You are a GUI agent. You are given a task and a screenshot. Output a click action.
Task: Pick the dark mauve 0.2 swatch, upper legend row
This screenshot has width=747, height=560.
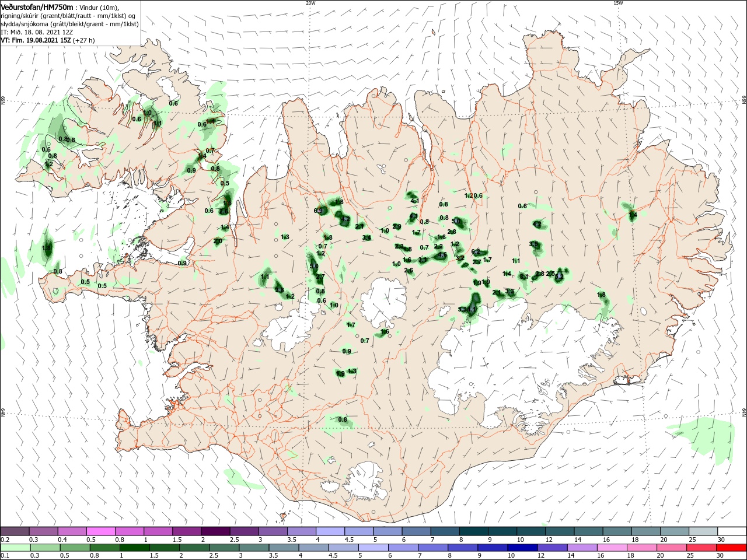pos(15,531)
